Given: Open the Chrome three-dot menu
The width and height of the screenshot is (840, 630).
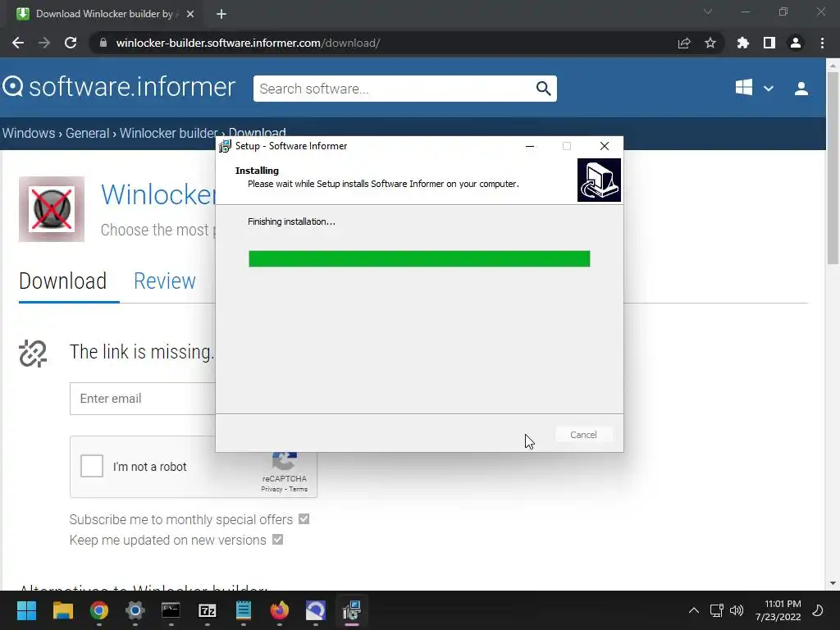Looking at the screenshot, I should (822, 43).
